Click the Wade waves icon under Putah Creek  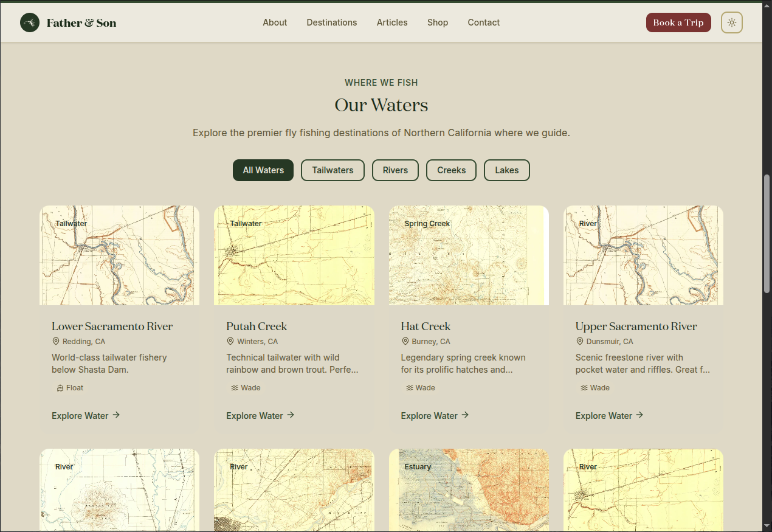[234, 387]
